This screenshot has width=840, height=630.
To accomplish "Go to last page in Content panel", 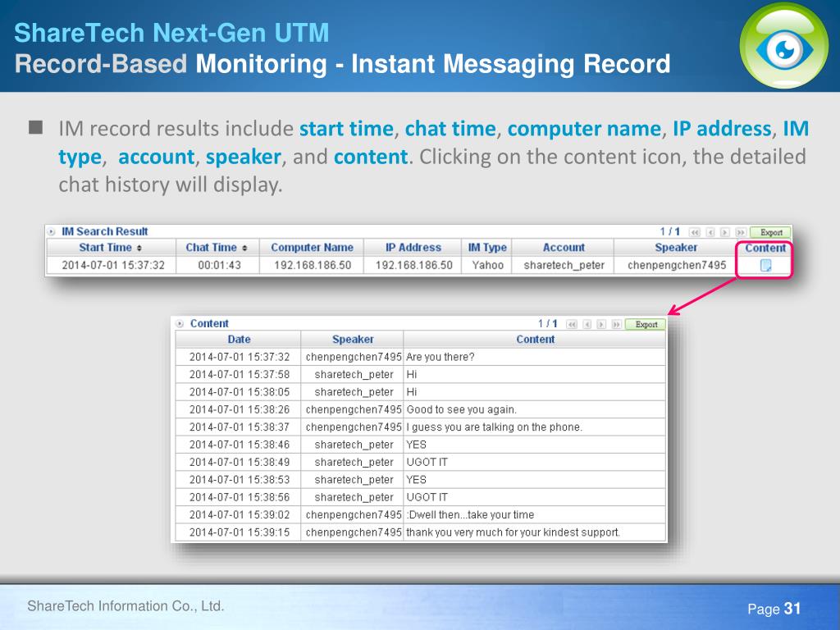I will (x=617, y=324).
